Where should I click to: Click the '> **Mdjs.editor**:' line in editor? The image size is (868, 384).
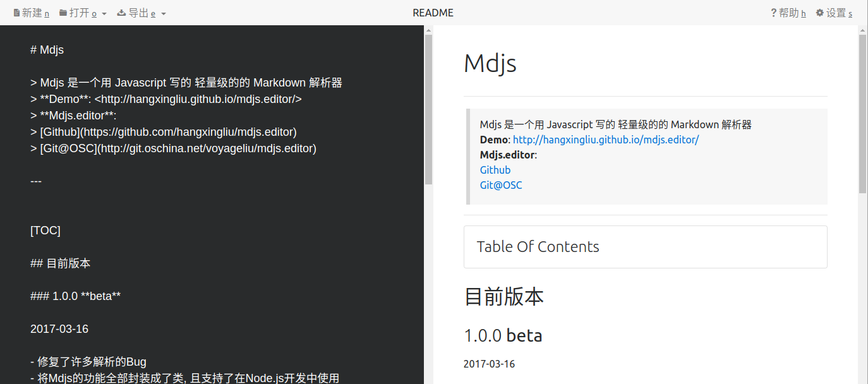point(73,116)
